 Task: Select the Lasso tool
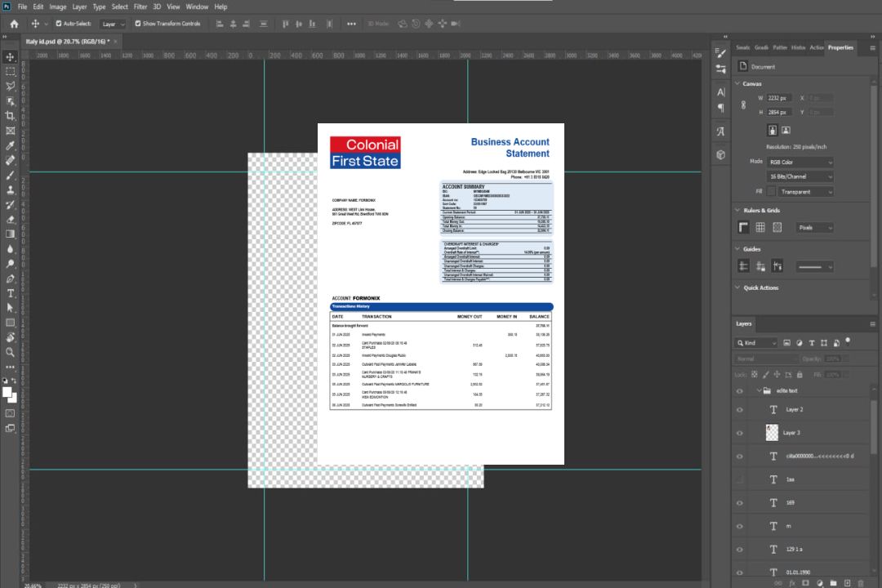click(x=10, y=86)
